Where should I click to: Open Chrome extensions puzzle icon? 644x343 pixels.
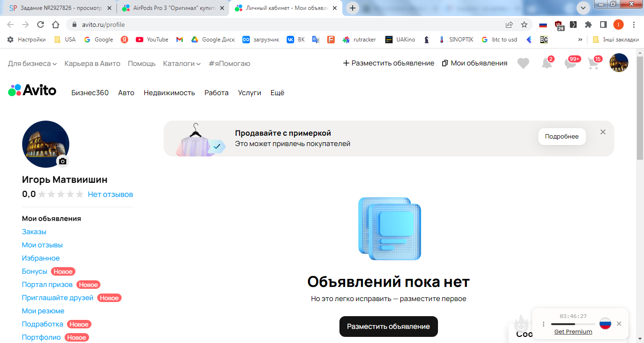[588, 24]
